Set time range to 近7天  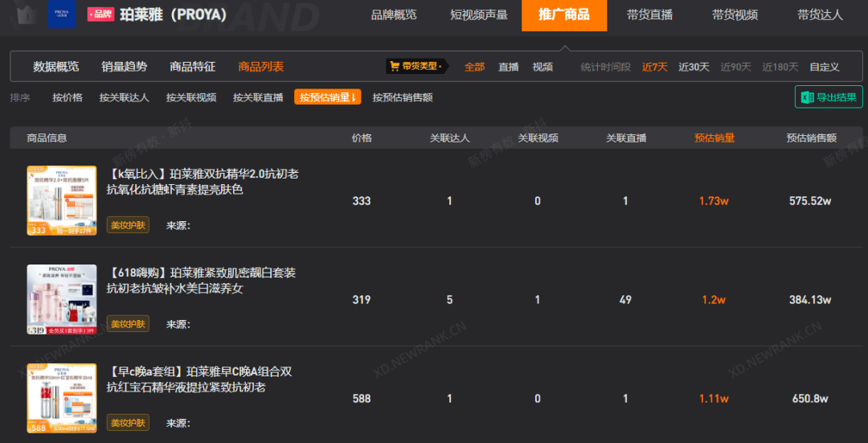(655, 67)
